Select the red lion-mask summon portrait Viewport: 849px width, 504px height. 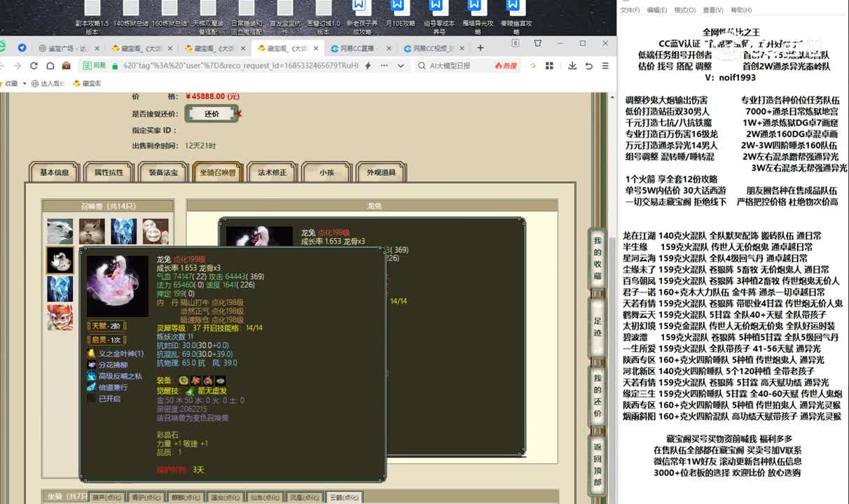click(x=60, y=317)
